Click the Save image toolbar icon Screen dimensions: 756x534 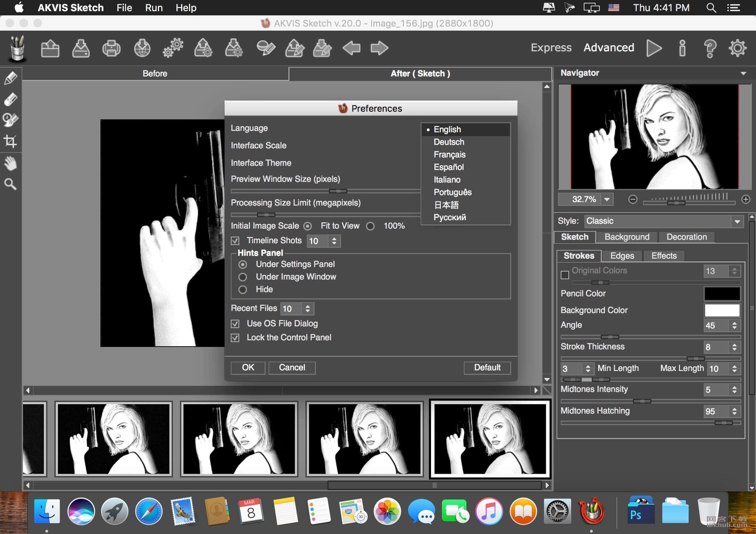click(x=81, y=48)
